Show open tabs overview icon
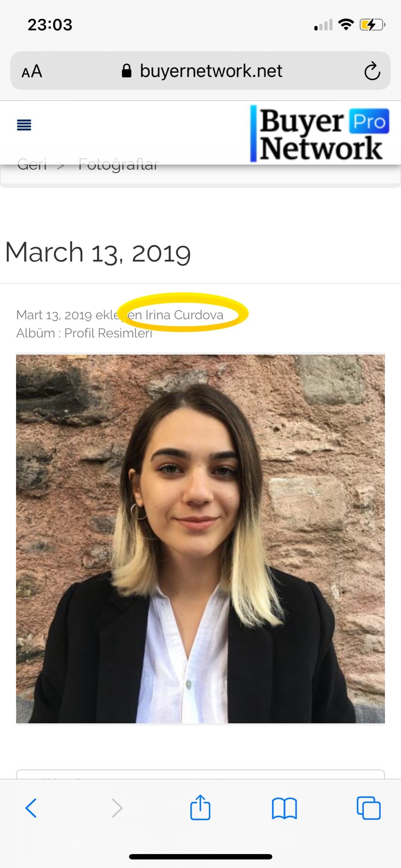401x868 pixels. click(368, 808)
